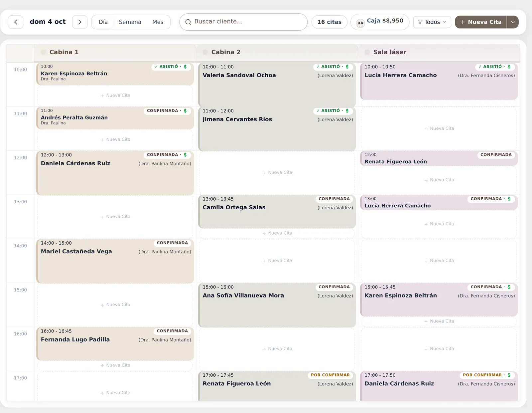The height and width of the screenshot is (413, 532).
Task: Open Daniela Cárdenas Ruiz 12:00 appointment
Action: pyautogui.click(x=115, y=173)
